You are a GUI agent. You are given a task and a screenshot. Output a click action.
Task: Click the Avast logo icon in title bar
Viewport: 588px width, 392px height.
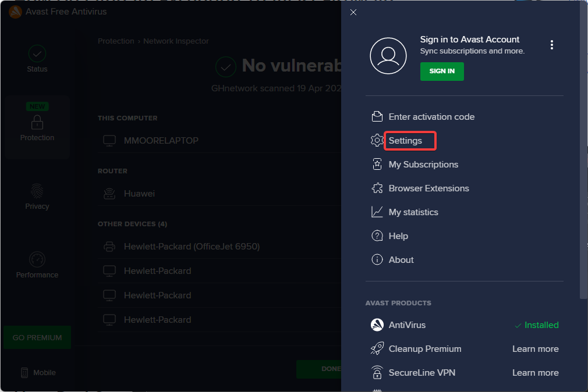point(15,12)
